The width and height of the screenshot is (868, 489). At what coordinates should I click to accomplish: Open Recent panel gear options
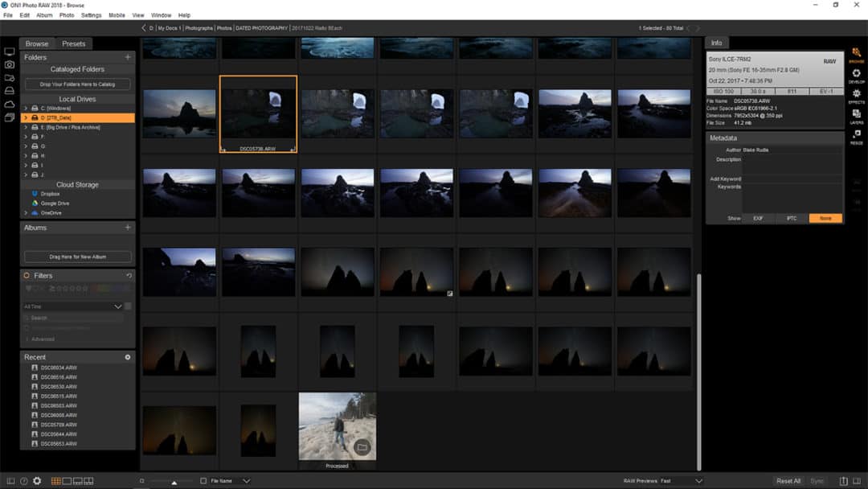(x=128, y=357)
